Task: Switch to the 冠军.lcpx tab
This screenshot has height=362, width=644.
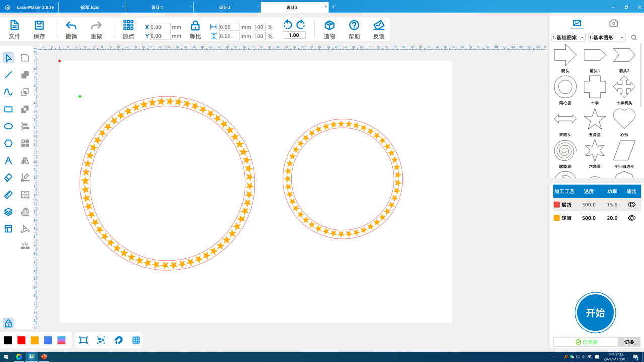Action: click(x=90, y=7)
